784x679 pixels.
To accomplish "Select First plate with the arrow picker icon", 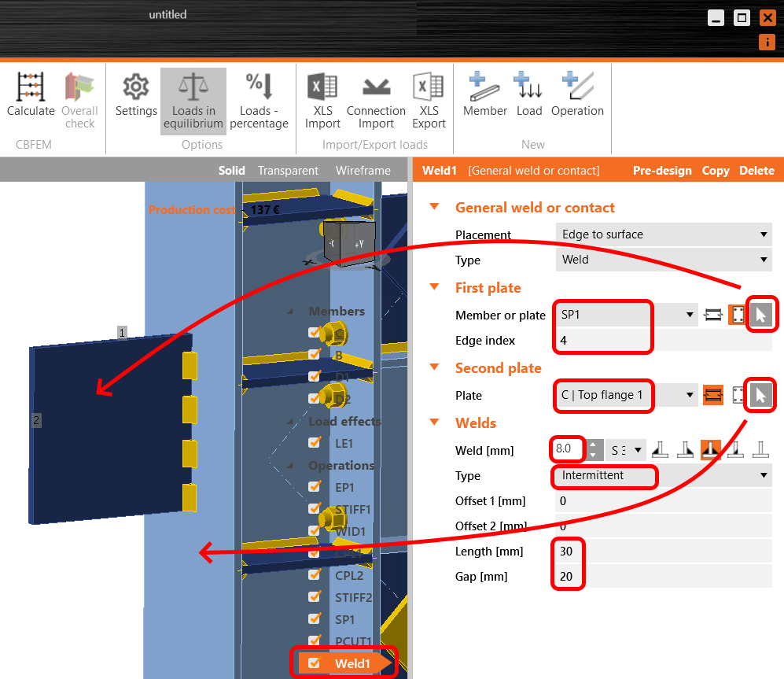I will click(x=760, y=314).
